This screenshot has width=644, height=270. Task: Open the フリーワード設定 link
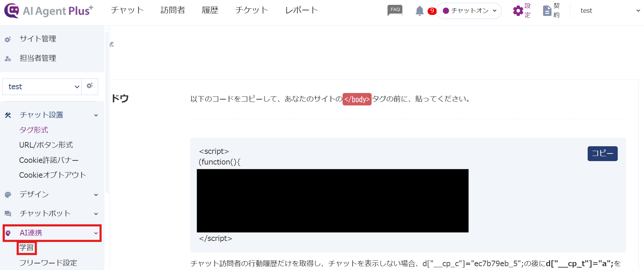coord(48,263)
